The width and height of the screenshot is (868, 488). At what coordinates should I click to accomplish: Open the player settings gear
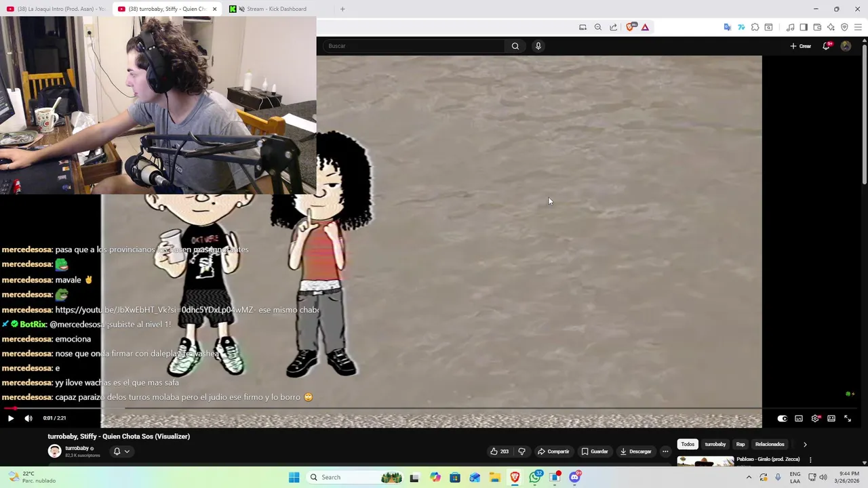(x=815, y=419)
